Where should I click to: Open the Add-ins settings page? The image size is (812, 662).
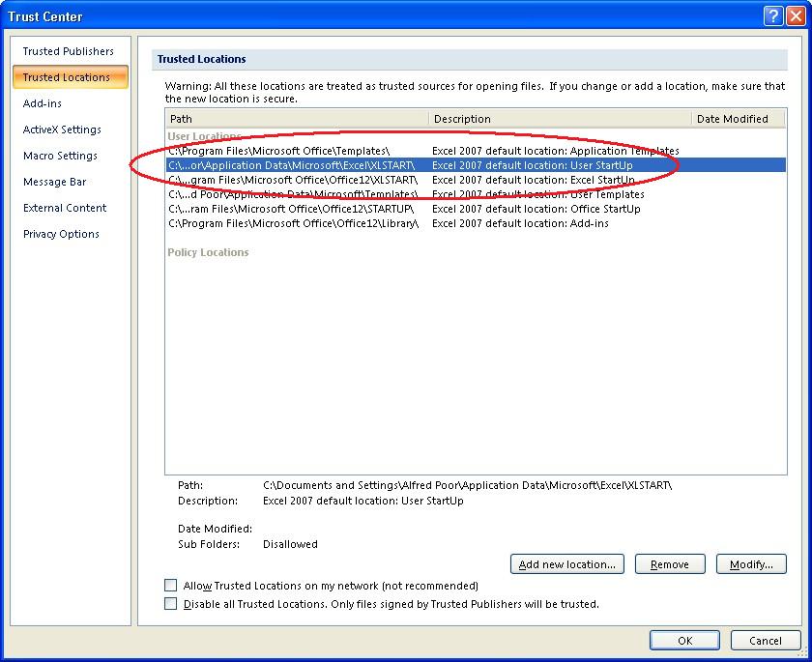[42, 103]
